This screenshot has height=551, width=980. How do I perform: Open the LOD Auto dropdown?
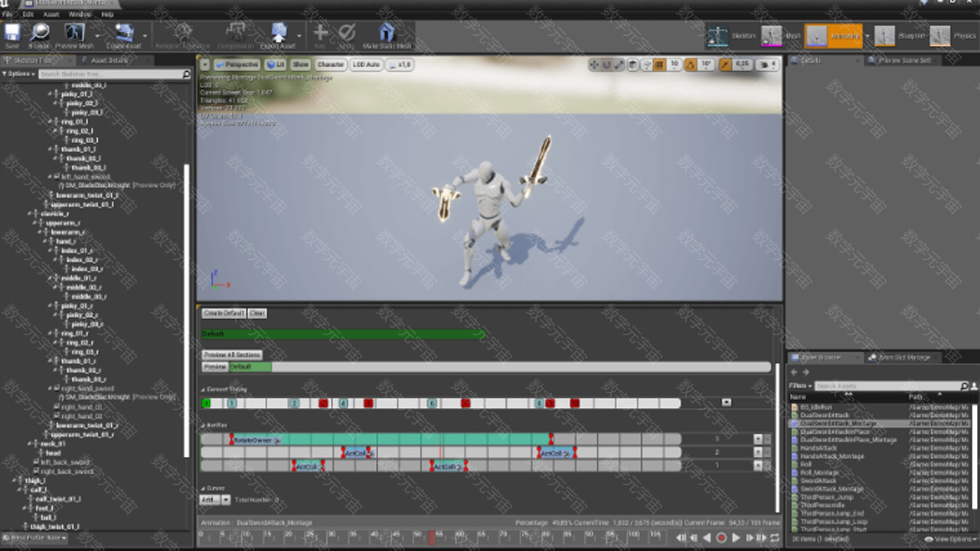click(366, 65)
